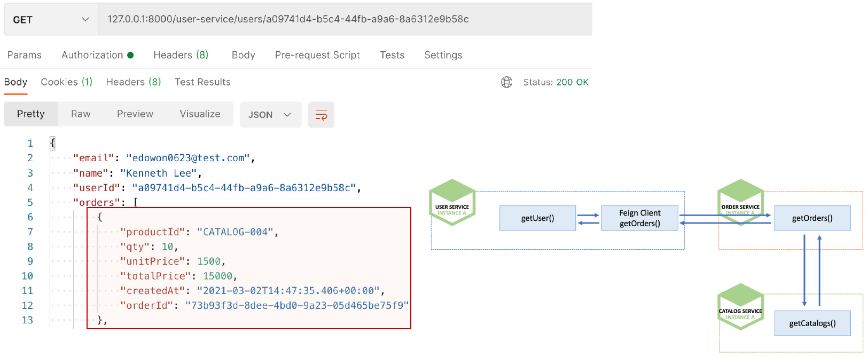
Task: Select the Visualize response view
Action: tap(200, 114)
